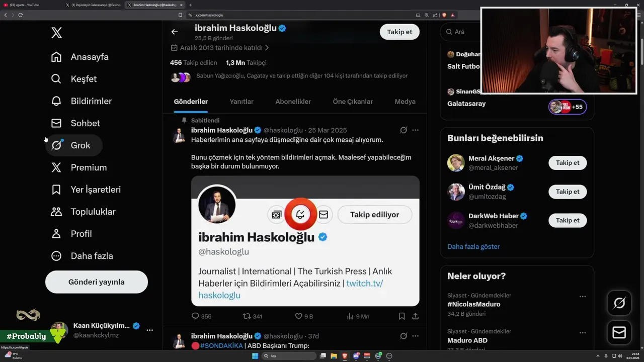
Task: Follow Meral Akşener
Action: point(568,163)
